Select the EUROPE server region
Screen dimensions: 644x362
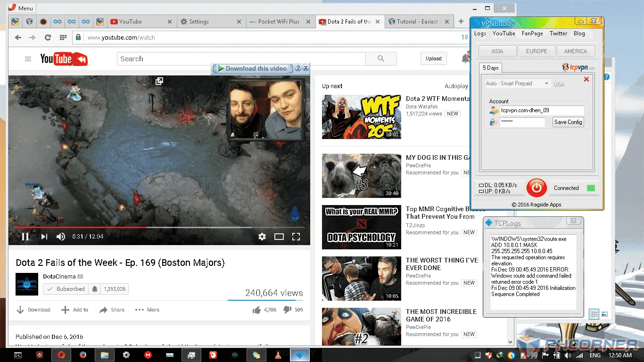coord(537,51)
